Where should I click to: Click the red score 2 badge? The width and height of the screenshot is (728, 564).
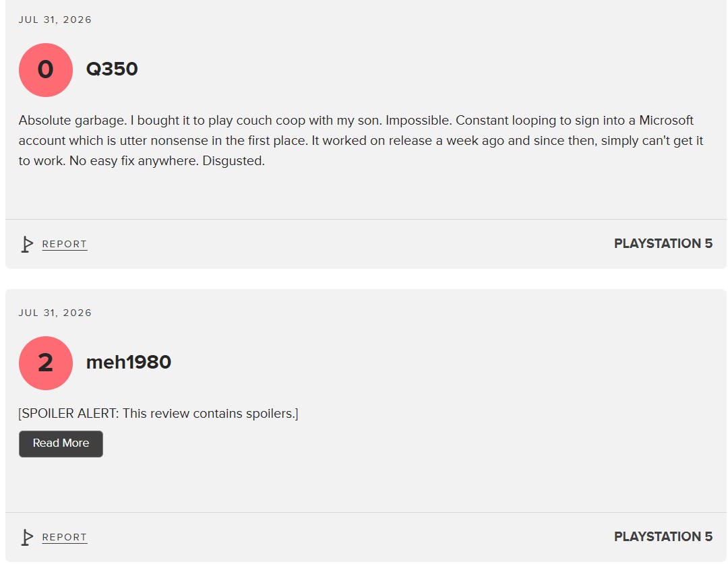[x=46, y=363]
